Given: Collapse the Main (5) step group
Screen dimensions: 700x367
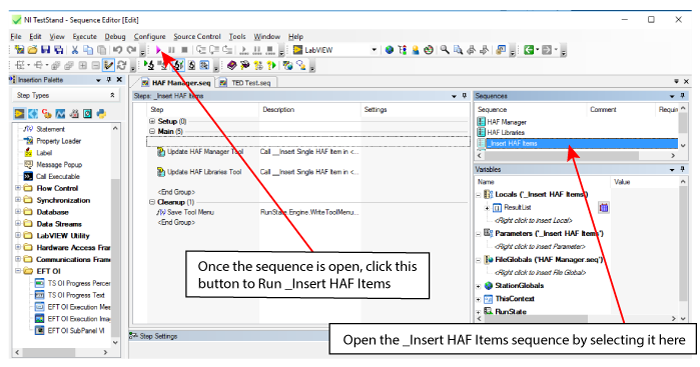Looking at the screenshot, I should click(x=152, y=131).
